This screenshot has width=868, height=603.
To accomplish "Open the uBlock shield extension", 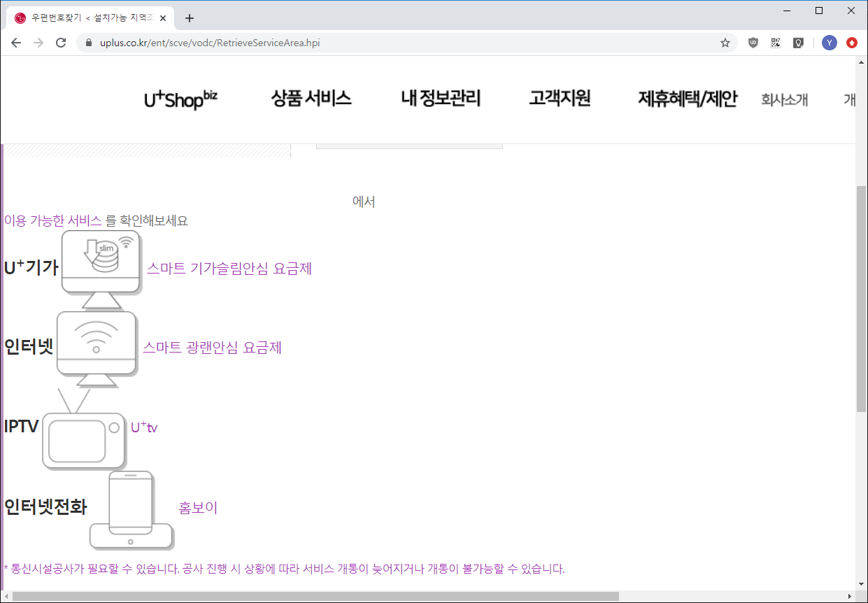I will [753, 43].
